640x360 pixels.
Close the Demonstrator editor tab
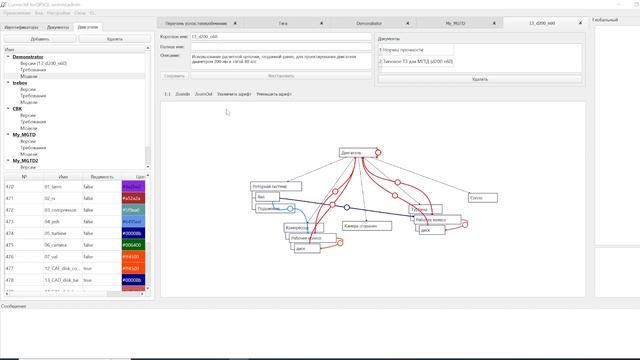407,23
